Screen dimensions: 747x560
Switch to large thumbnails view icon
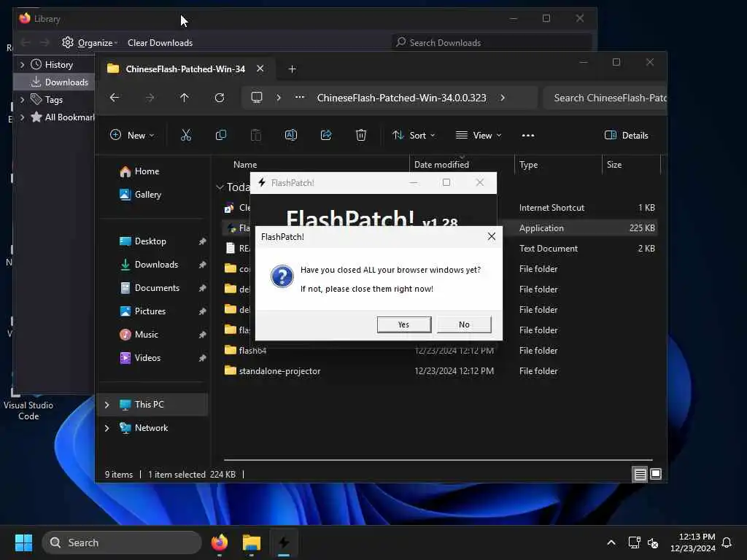point(656,474)
